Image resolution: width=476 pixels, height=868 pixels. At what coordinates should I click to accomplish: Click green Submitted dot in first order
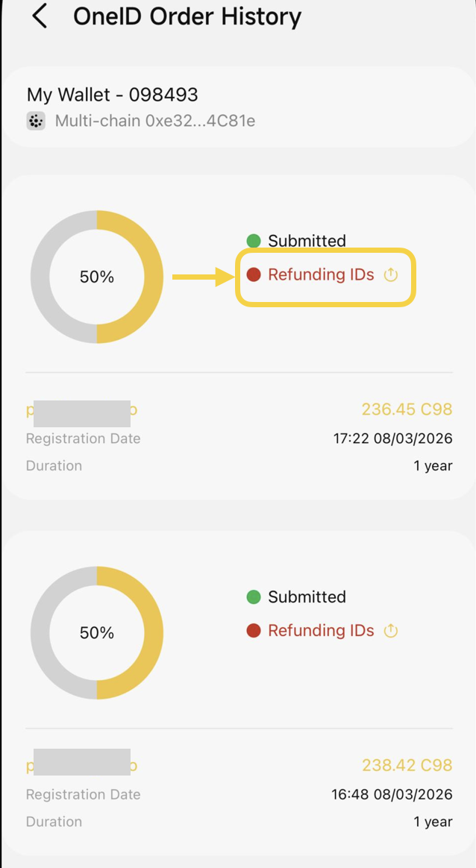coord(254,241)
